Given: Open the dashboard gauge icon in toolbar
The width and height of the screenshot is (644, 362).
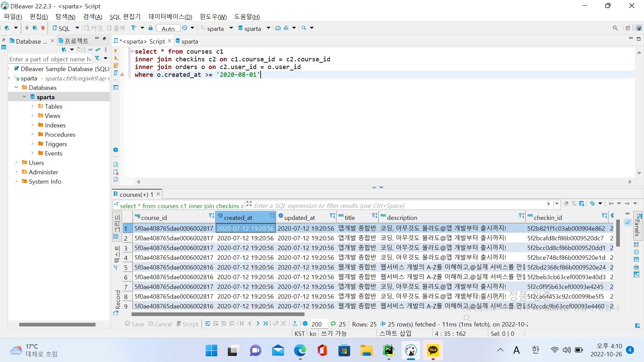Looking at the screenshot, I should pyautogui.click(x=278, y=28).
